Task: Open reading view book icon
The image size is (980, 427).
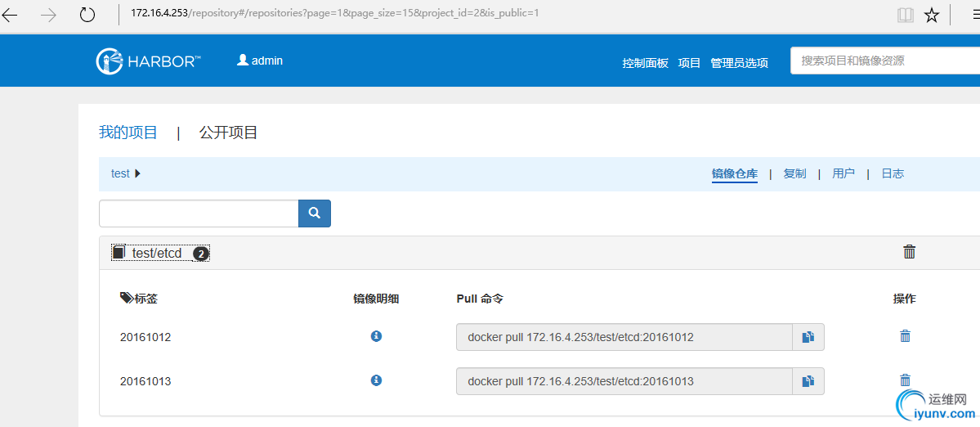Action: [905, 15]
